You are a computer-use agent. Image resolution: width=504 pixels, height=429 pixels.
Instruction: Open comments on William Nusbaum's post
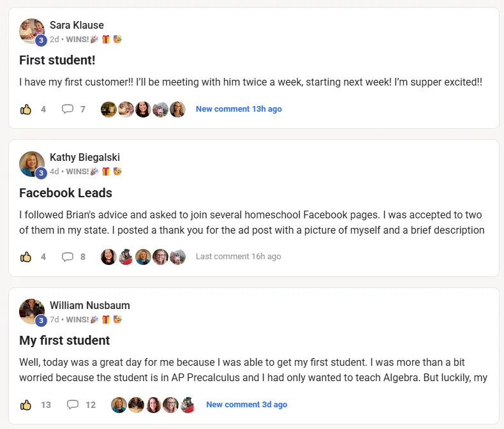pyautogui.click(x=73, y=405)
